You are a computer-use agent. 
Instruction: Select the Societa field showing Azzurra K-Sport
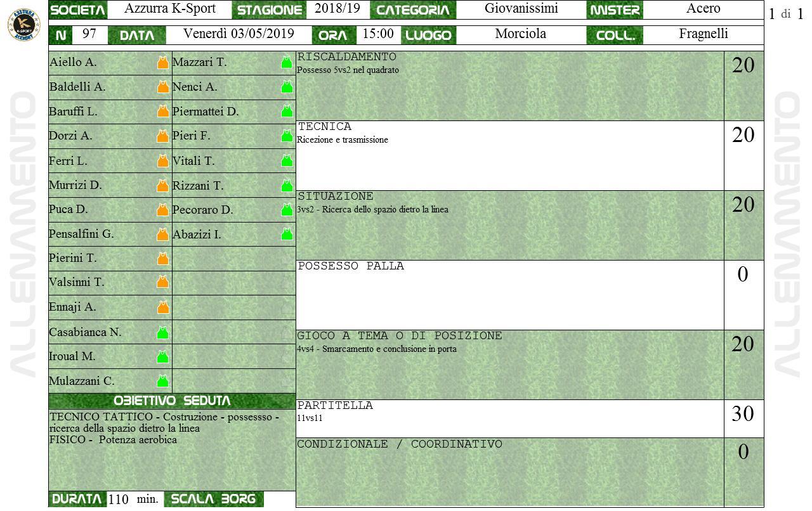tap(169, 9)
